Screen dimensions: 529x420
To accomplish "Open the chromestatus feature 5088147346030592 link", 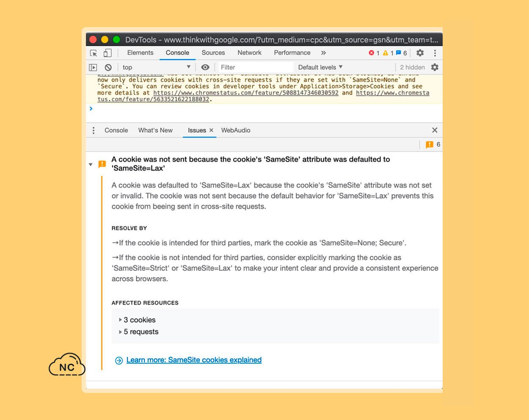I will pos(246,93).
